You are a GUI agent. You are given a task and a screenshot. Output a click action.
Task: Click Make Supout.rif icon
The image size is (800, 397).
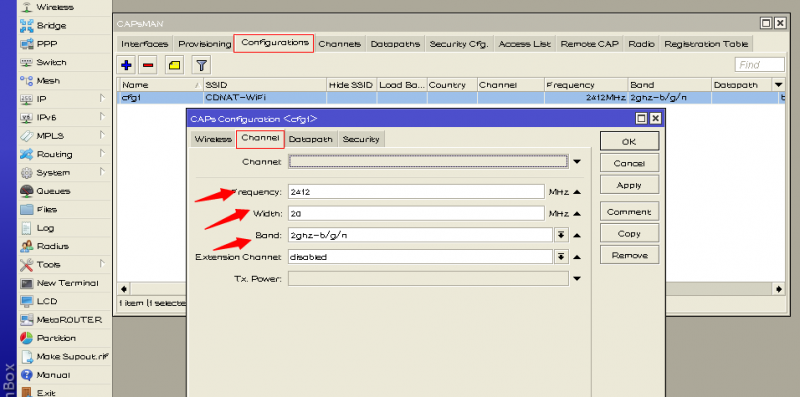coord(27,356)
